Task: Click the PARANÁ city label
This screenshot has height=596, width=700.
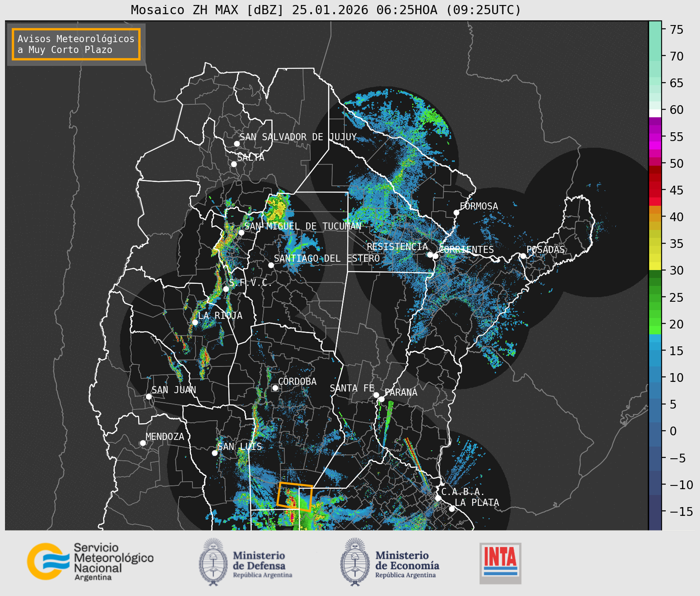Action: pos(401,392)
